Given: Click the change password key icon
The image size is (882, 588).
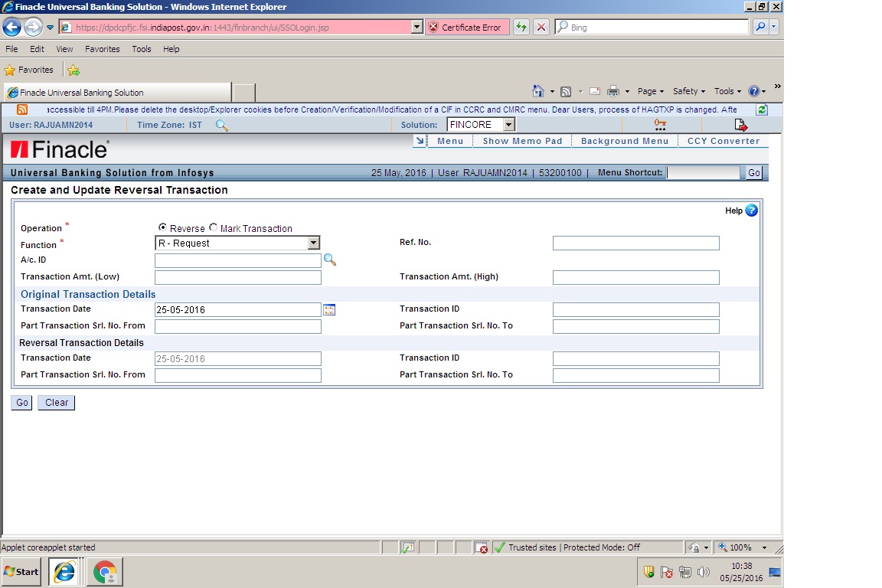Looking at the screenshot, I should tap(658, 124).
